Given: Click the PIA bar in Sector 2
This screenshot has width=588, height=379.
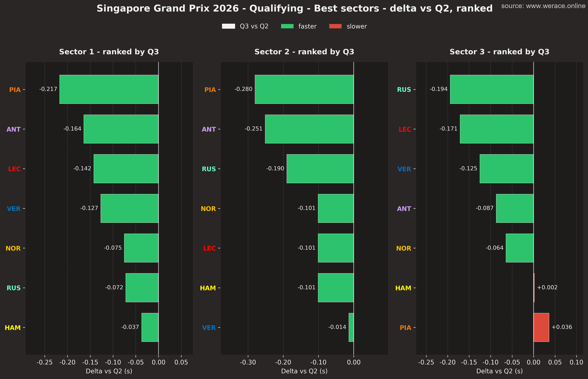Looking at the screenshot, I should (304, 89).
